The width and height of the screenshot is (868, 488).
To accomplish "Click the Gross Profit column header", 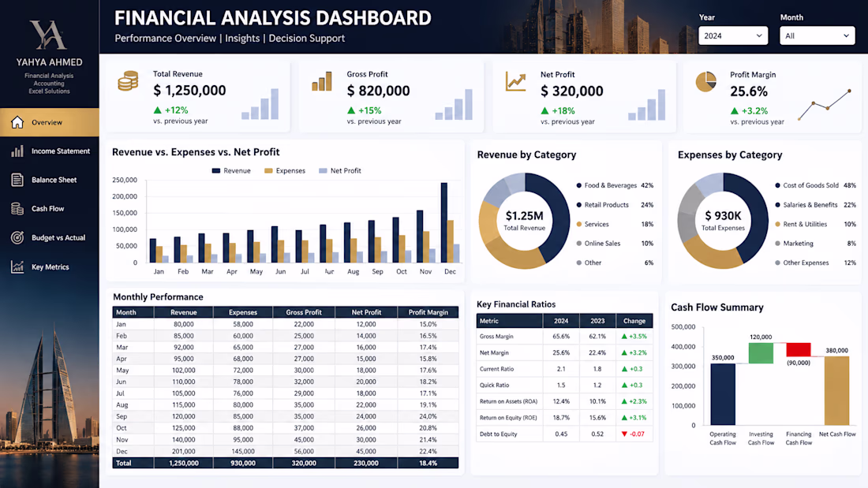I will click(303, 312).
